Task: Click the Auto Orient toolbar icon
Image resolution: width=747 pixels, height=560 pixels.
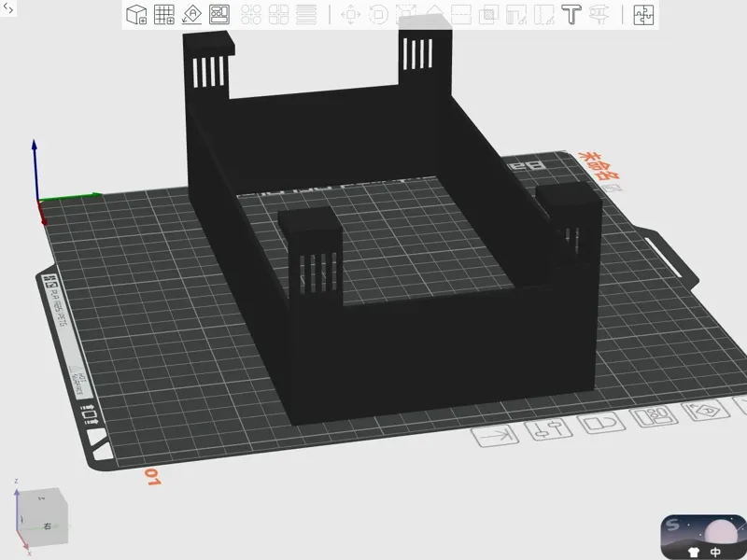Action: [x=192, y=14]
